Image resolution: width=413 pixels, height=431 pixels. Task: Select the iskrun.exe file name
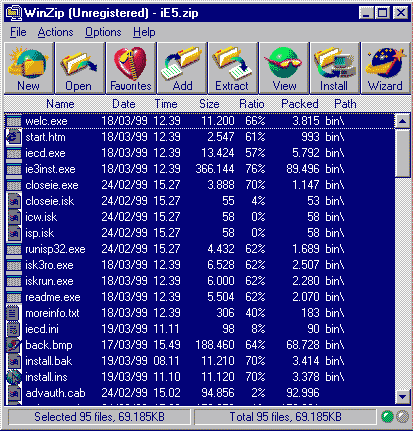(x=49, y=281)
